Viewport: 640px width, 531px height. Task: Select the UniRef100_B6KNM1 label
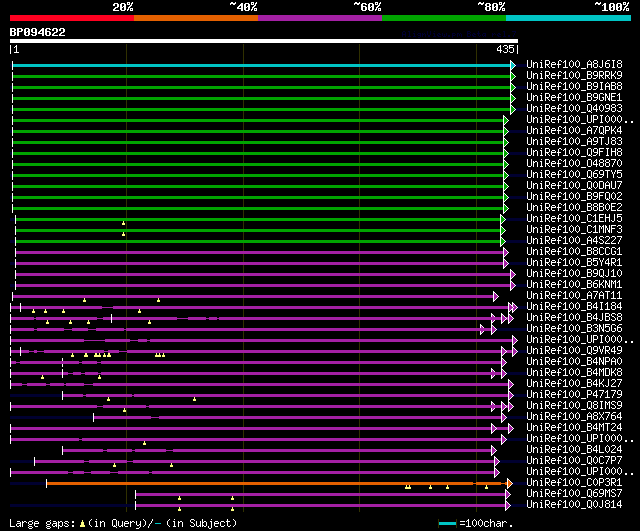574,285
